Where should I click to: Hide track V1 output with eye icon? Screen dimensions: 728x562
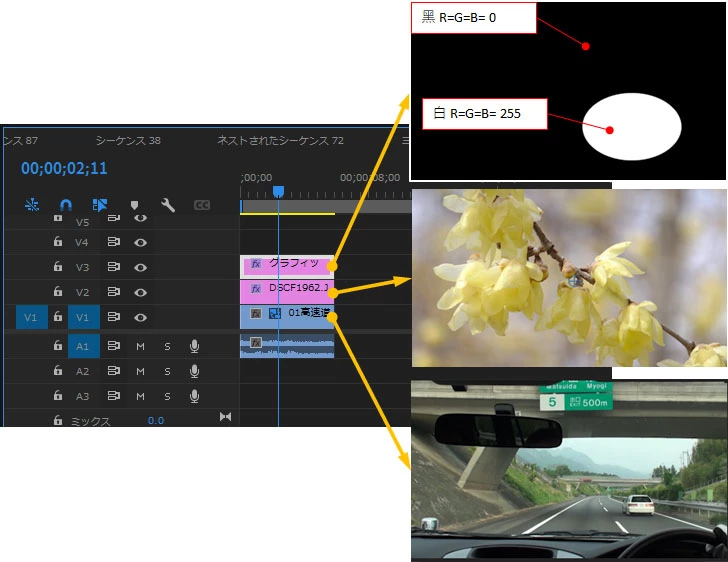141,318
